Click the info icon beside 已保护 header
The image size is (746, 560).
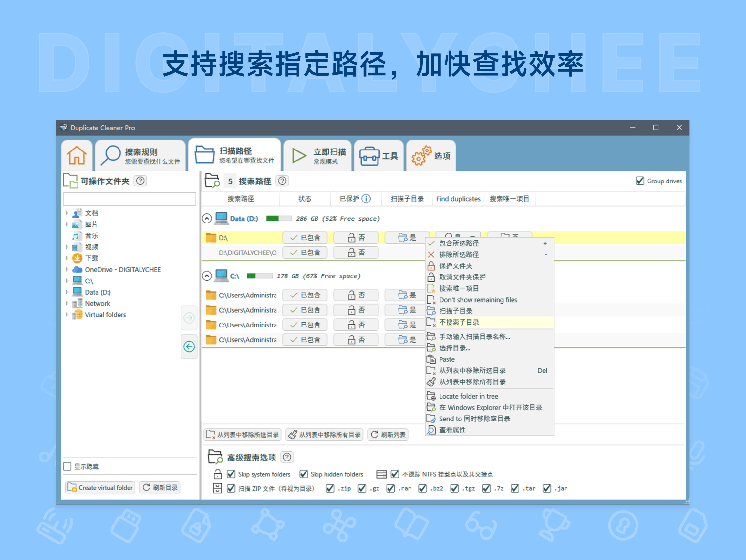pos(366,199)
